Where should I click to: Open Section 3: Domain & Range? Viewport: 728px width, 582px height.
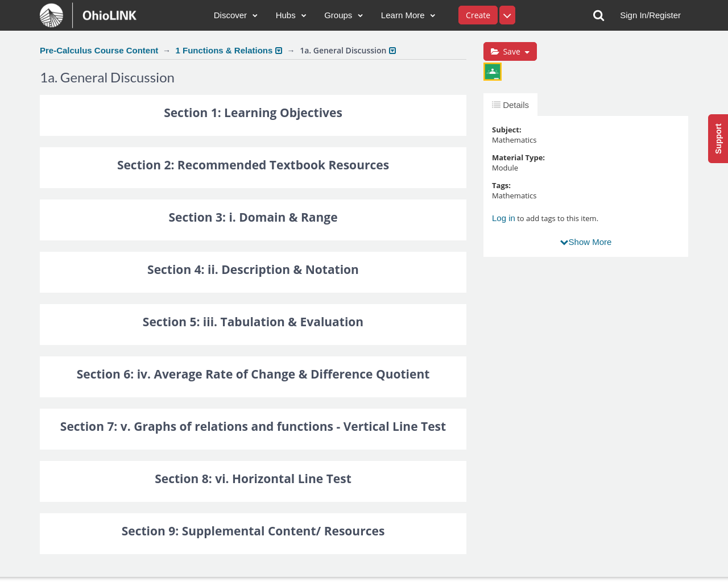(x=253, y=218)
